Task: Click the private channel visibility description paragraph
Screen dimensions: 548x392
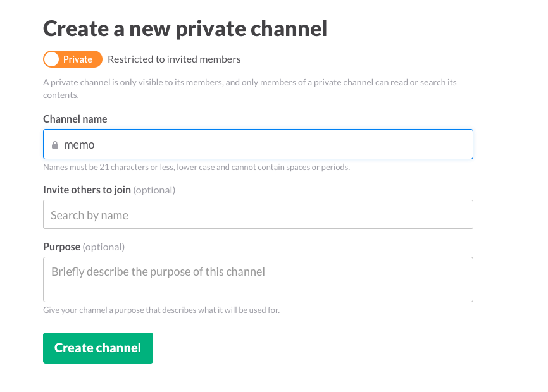Action: (249, 89)
